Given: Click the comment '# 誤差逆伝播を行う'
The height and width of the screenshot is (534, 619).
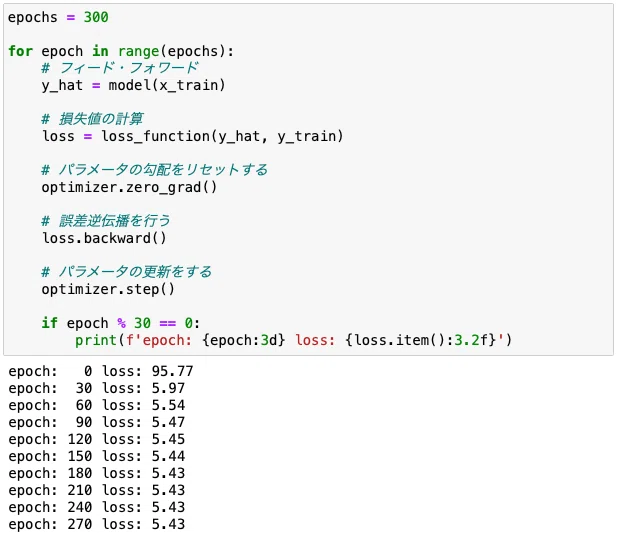Looking at the screenshot, I should pos(106,221).
